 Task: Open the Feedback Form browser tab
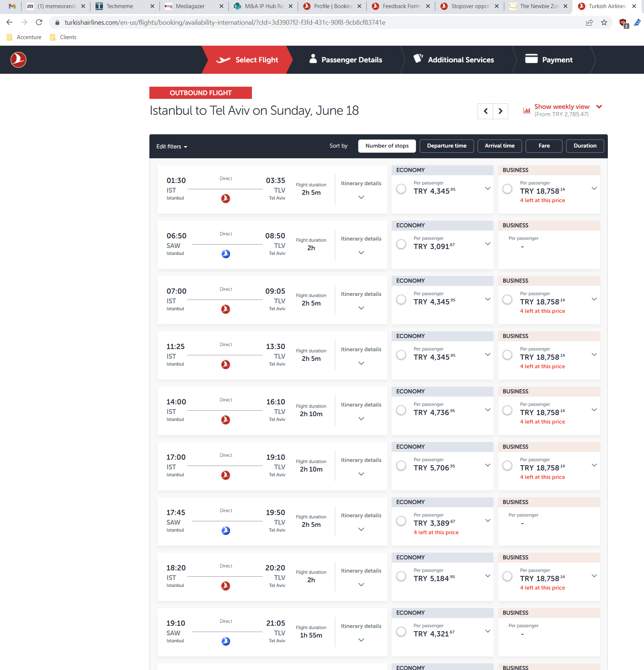coord(401,6)
